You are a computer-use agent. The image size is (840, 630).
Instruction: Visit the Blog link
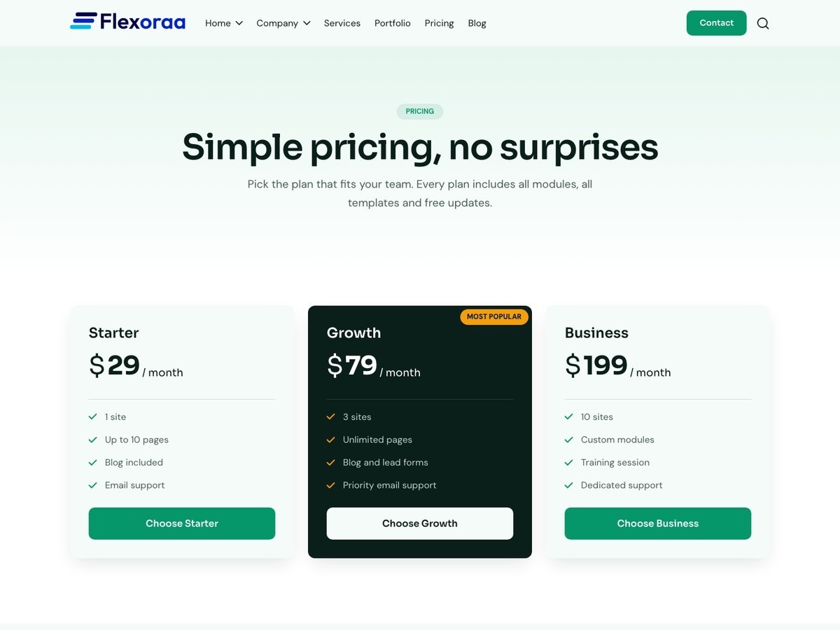(x=477, y=23)
